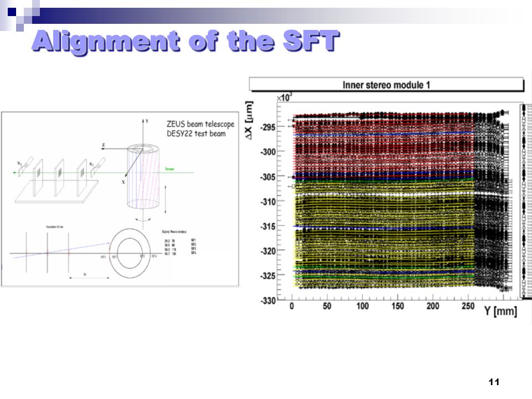Click the 100 tick on the Y axis
532x399 pixels.
pyautogui.click(x=362, y=306)
